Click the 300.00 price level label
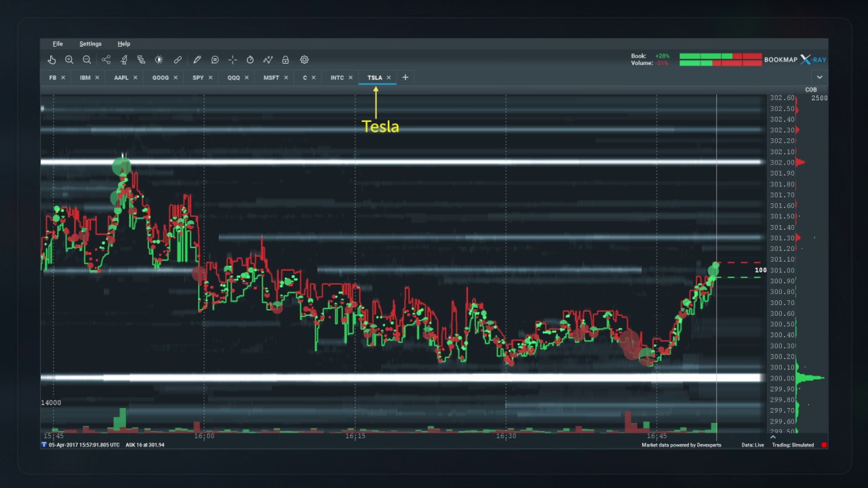The height and width of the screenshot is (488, 868). [x=782, y=378]
